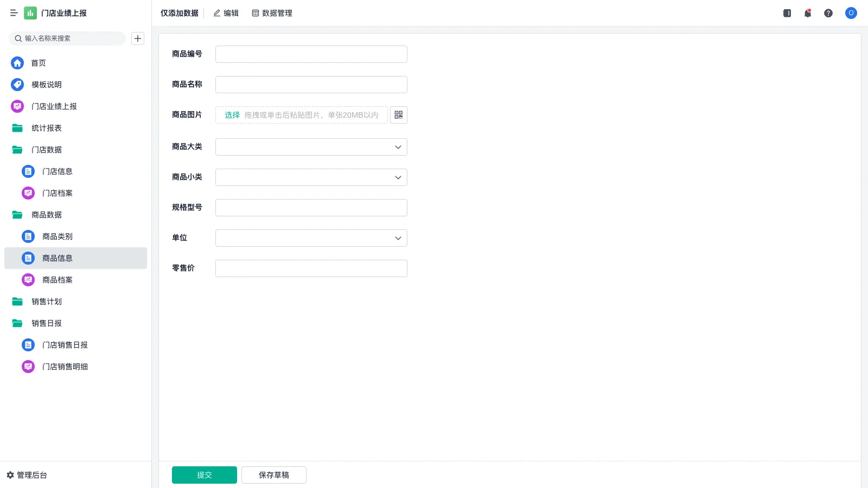Click 选择 to upload product image
The height and width of the screenshot is (488, 868).
pyautogui.click(x=232, y=115)
